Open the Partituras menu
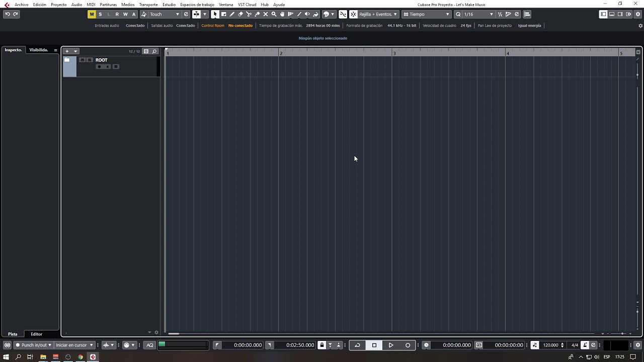This screenshot has height=362, width=644. (108, 5)
